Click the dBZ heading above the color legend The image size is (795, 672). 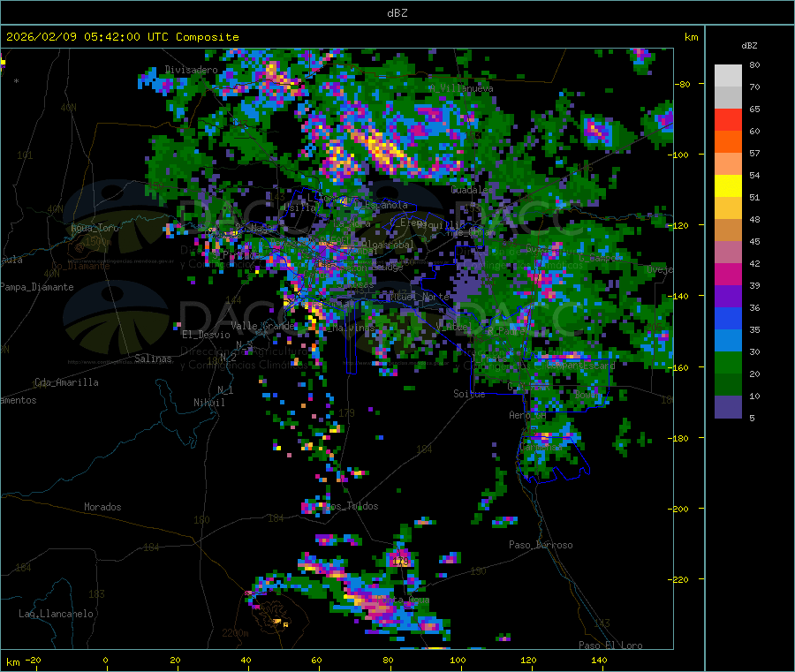[x=749, y=46]
